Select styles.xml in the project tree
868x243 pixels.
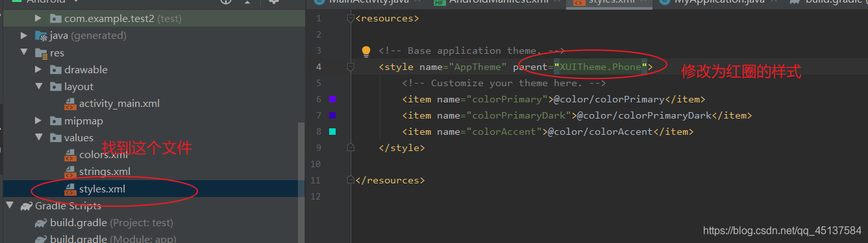[x=102, y=189]
